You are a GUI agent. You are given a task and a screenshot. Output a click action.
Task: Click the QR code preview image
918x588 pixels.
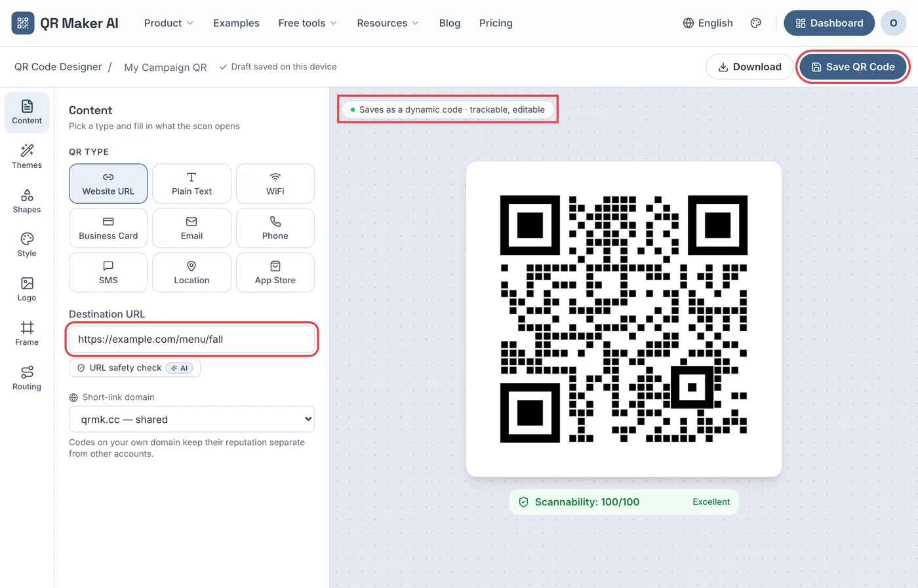[624, 319]
